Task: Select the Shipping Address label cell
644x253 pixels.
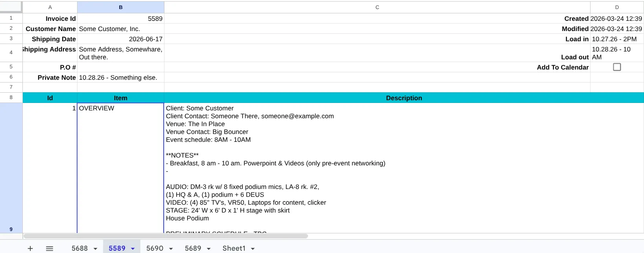Action: 50,53
